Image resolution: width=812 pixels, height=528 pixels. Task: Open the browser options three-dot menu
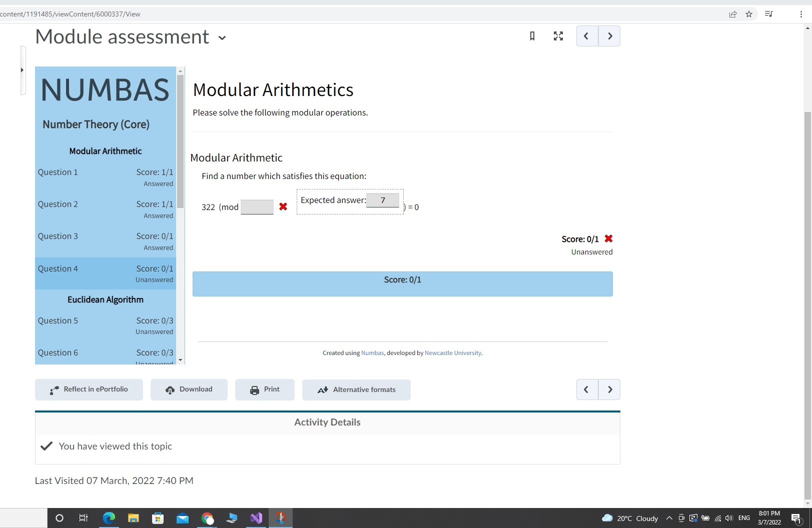coord(800,14)
